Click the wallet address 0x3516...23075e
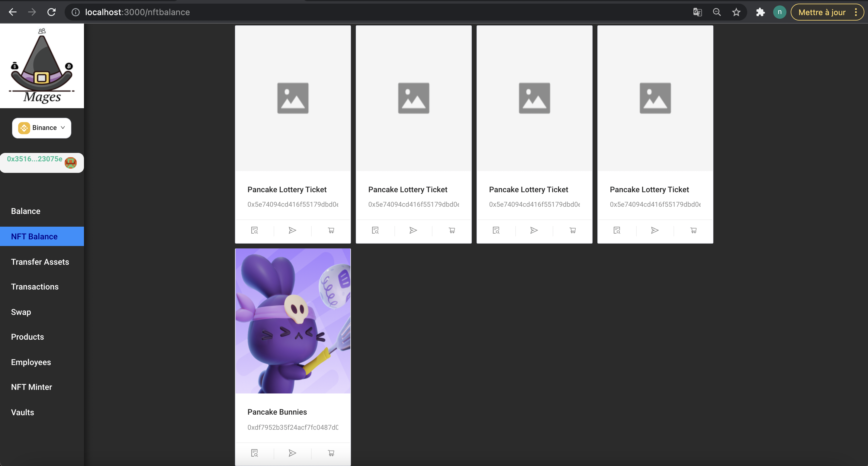The height and width of the screenshot is (466, 868). point(35,159)
